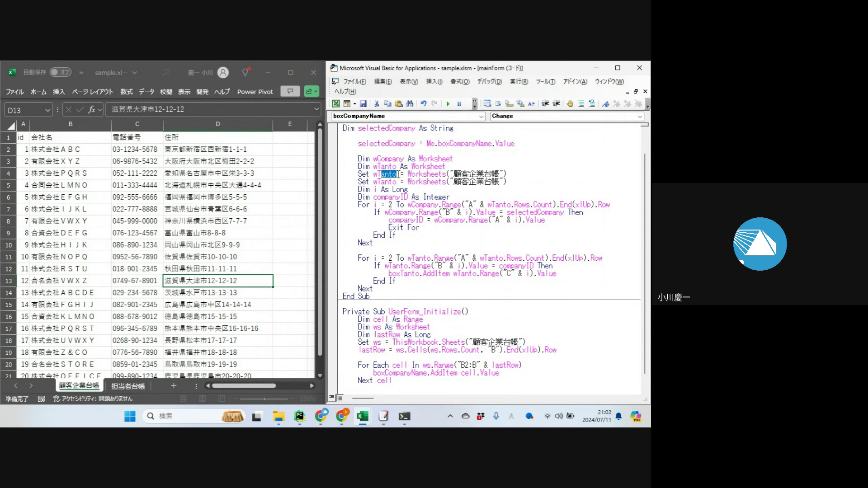Click the Excel comments button in ribbon bar
This screenshot has width=868, height=488.
click(290, 91)
